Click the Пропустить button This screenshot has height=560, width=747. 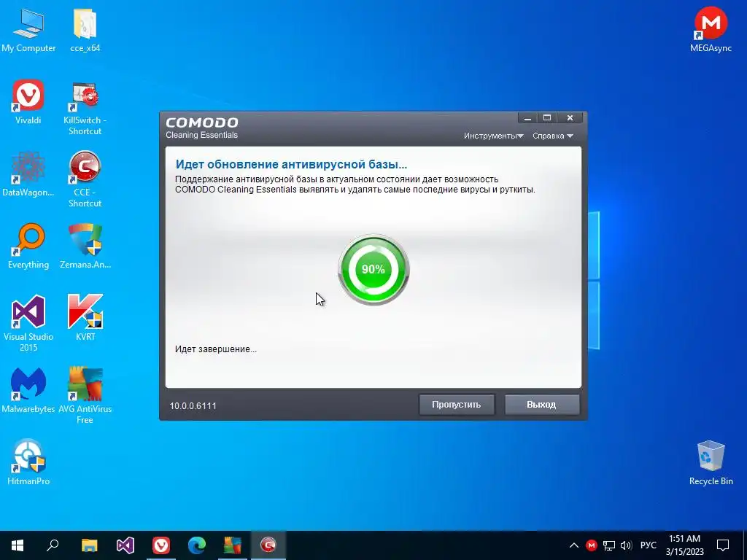pos(457,405)
